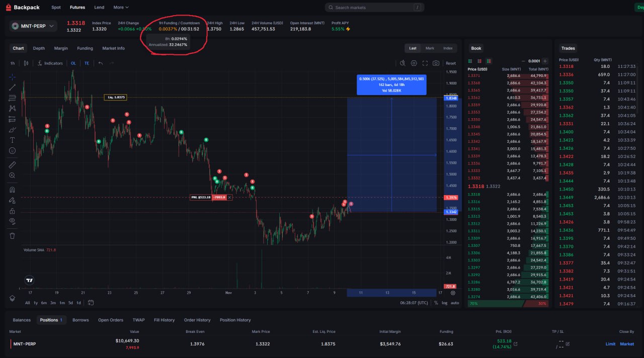Expand the MNT-PERP market selector

tap(33, 26)
